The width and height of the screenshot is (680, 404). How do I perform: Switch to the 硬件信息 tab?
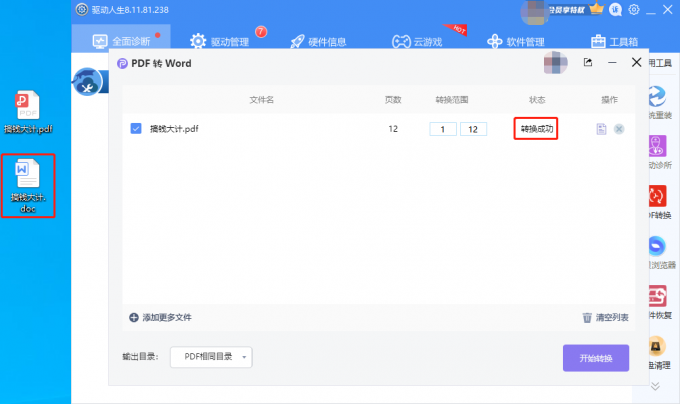pyautogui.click(x=318, y=42)
